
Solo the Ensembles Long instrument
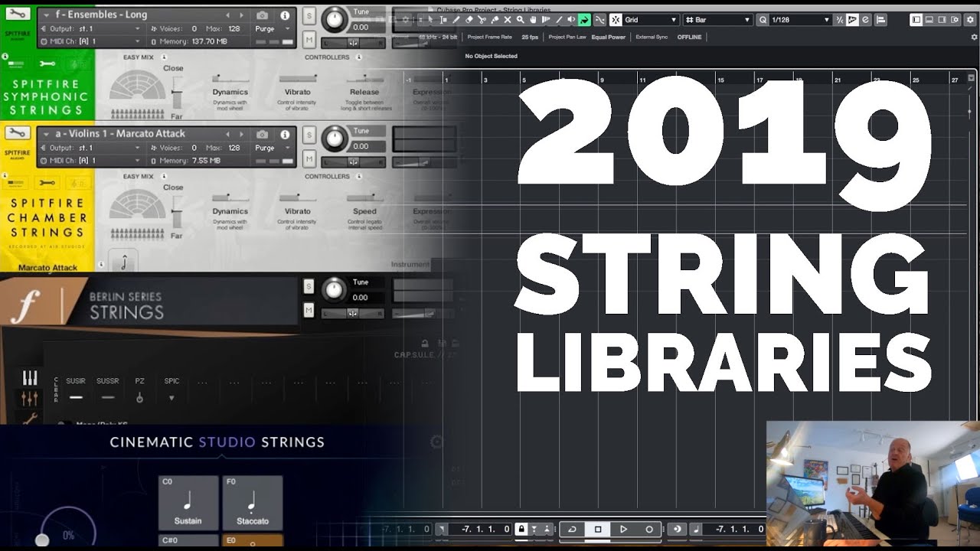[x=309, y=15]
